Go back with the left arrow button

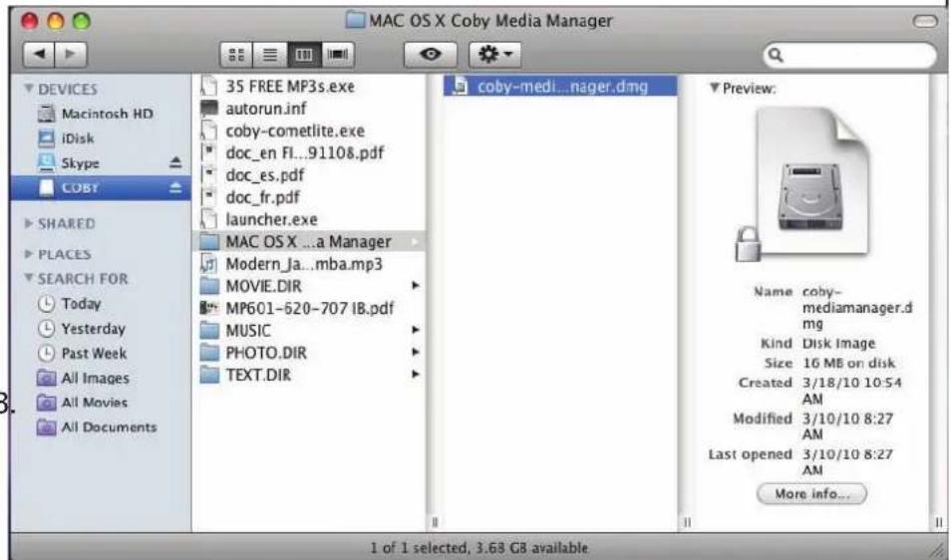coord(39,55)
